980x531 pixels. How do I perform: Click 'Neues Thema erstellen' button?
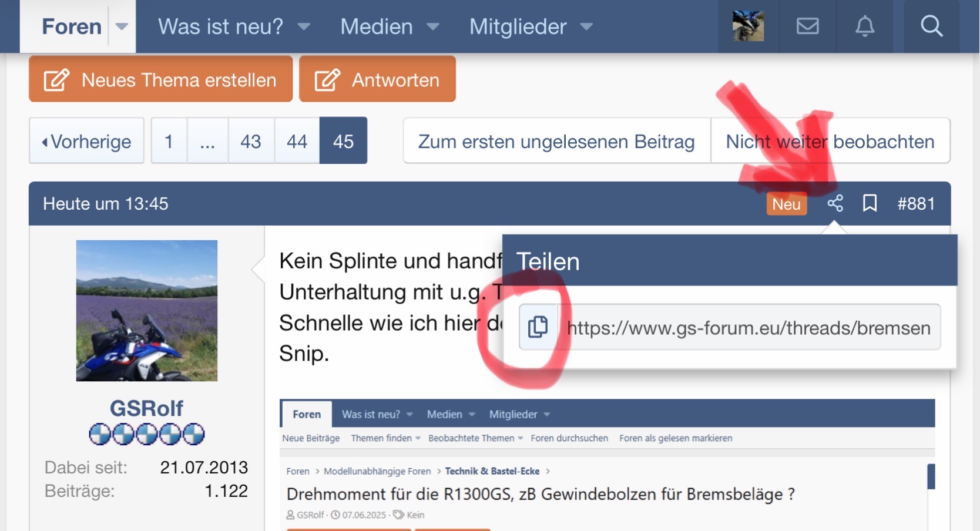tap(160, 79)
